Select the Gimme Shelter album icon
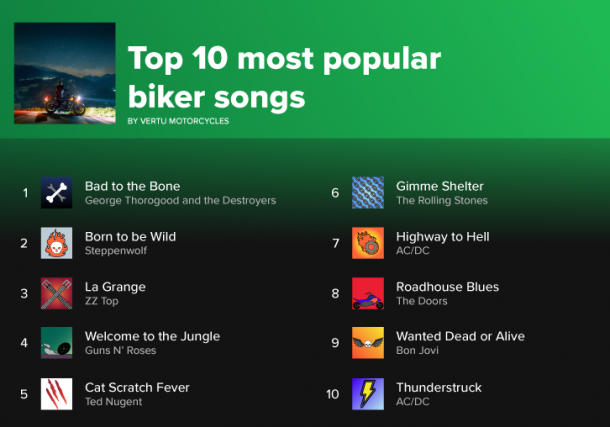The height and width of the screenshot is (427, 610). tap(368, 193)
